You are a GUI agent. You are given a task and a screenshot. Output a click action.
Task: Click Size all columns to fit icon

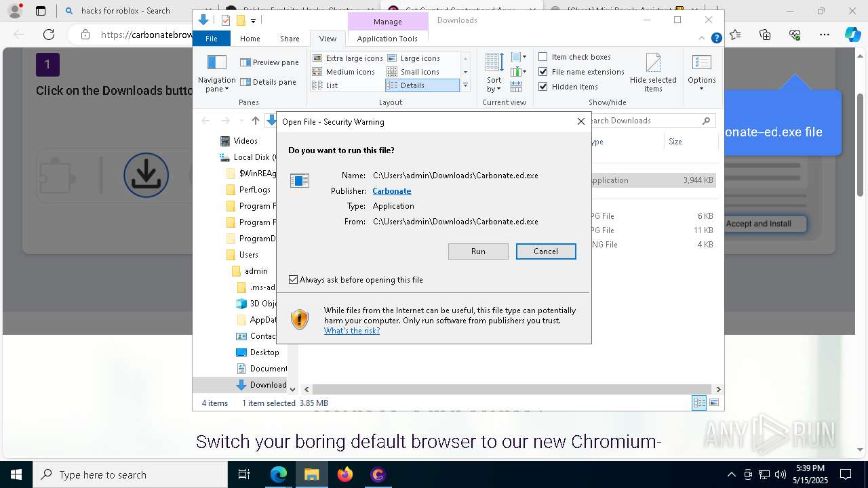pos(516,87)
